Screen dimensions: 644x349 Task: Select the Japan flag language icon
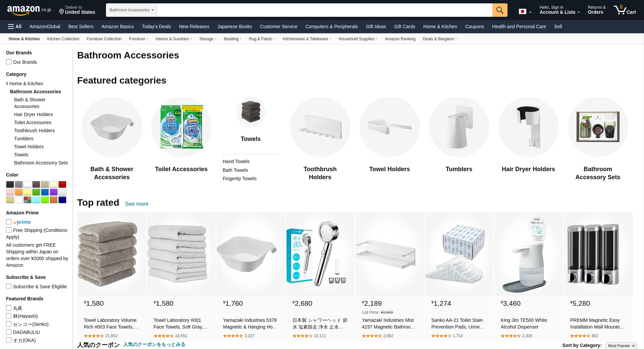point(522,11)
